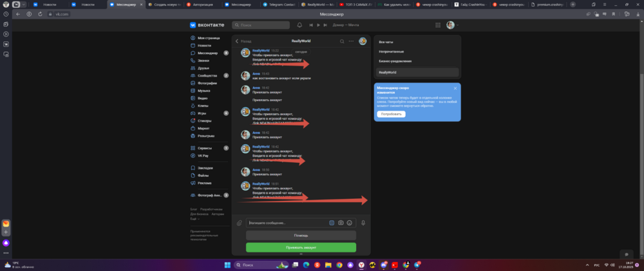Click the Розыгрыш sidebar icon
Image resolution: width=644 pixels, height=271 pixels.
193,136
